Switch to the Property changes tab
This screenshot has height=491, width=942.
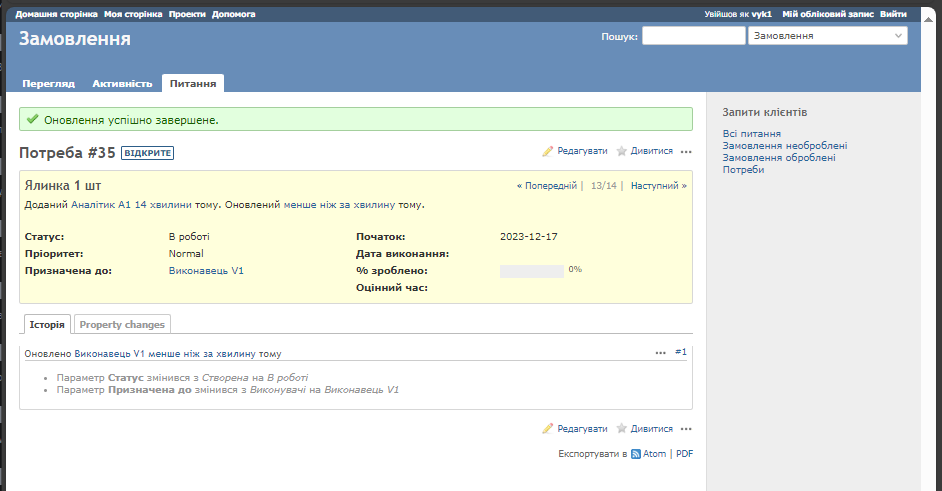click(122, 324)
